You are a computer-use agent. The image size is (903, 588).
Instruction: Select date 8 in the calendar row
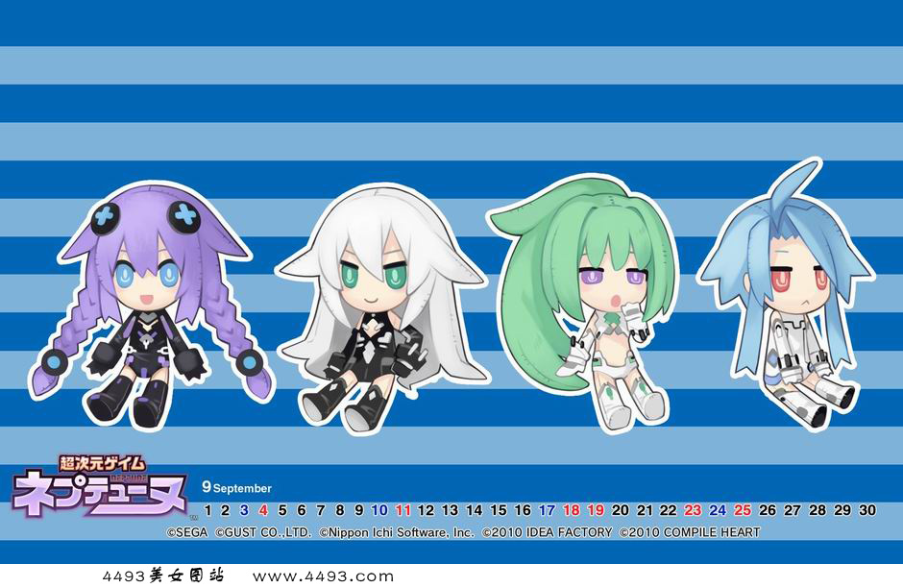point(340,510)
